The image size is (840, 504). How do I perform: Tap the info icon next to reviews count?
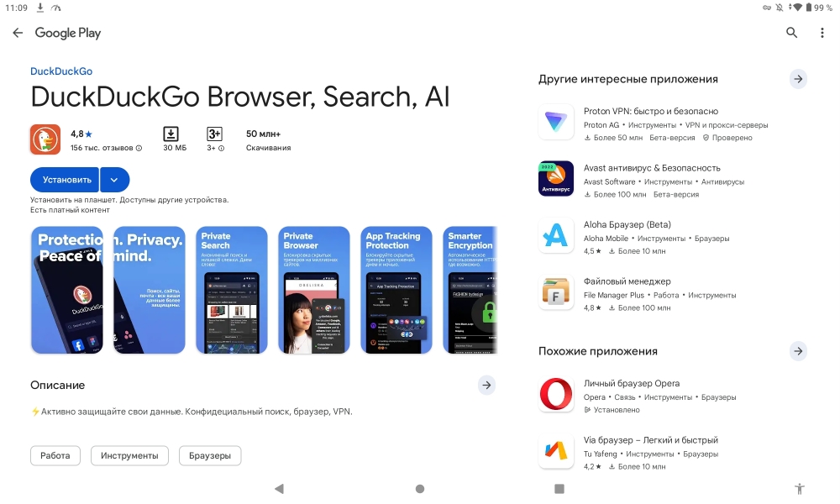click(x=139, y=148)
